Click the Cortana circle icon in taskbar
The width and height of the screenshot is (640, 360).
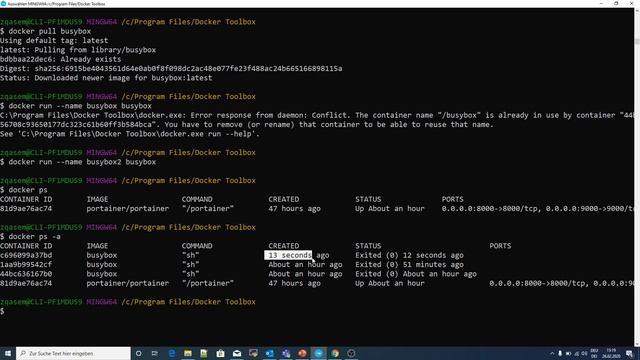coord(138,353)
